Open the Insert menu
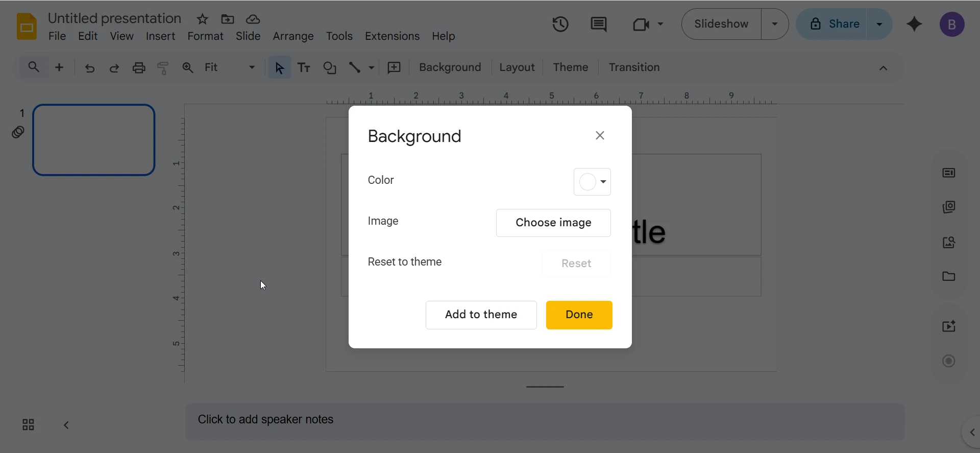Viewport: 980px width, 453px height. coord(160,36)
